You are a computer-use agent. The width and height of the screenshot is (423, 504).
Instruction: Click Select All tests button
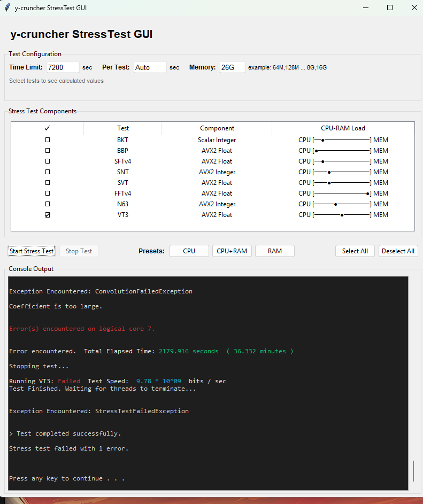[355, 251]
